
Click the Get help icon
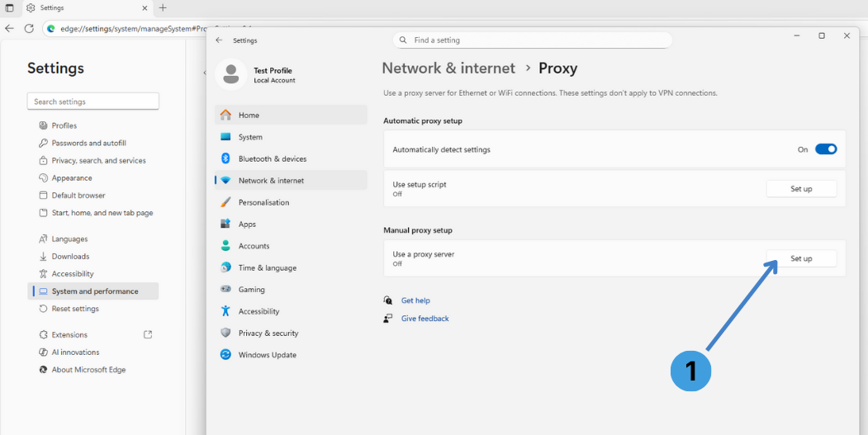[388, 300]
